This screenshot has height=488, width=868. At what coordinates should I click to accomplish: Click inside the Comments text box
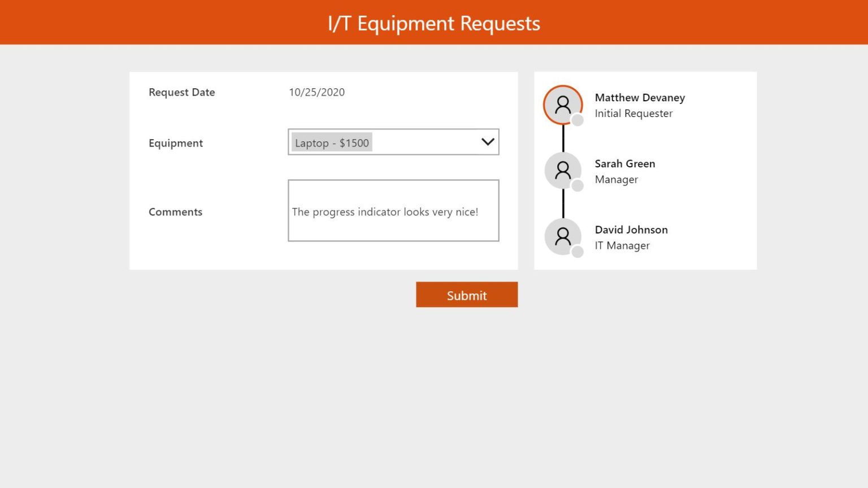coord(394,211)
